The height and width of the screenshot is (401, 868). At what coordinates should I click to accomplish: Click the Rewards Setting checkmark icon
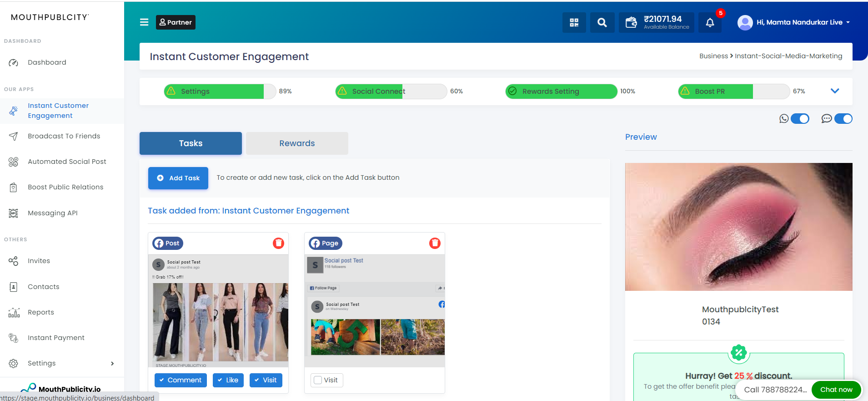tap(512, 91)
